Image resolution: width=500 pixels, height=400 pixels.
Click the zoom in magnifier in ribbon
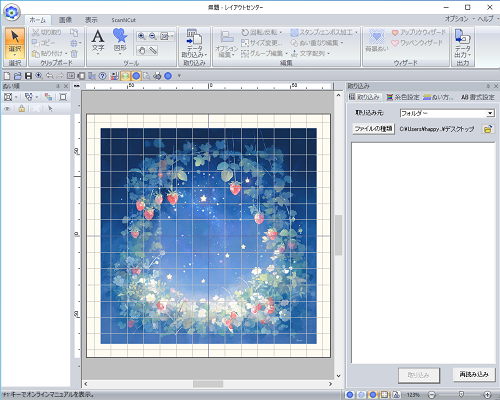click(x=142, y=36)
